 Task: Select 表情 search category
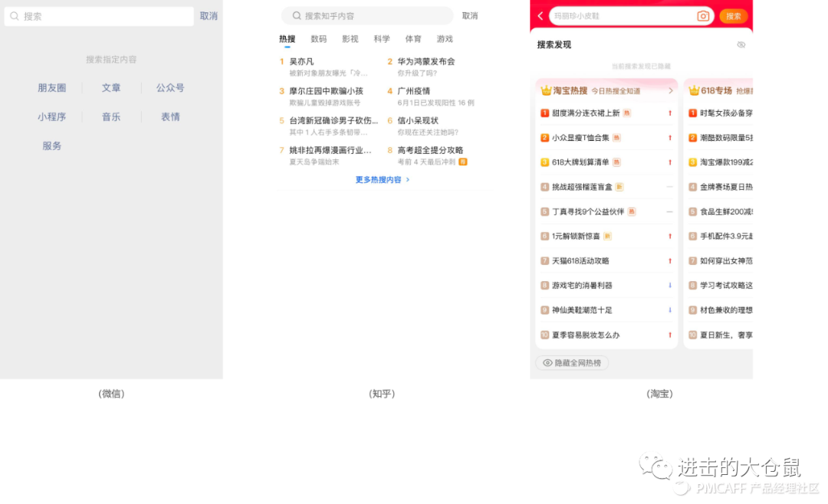170,116
